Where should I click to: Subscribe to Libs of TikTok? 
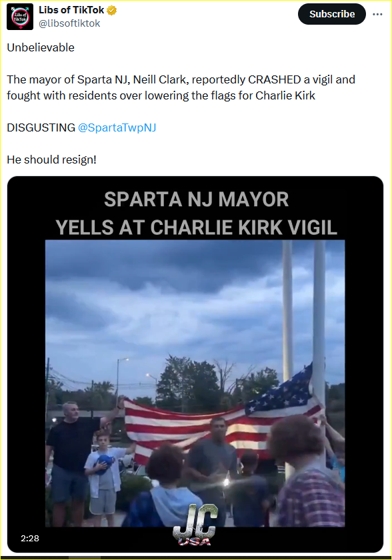pyautogui.click(x=332, y=14)
